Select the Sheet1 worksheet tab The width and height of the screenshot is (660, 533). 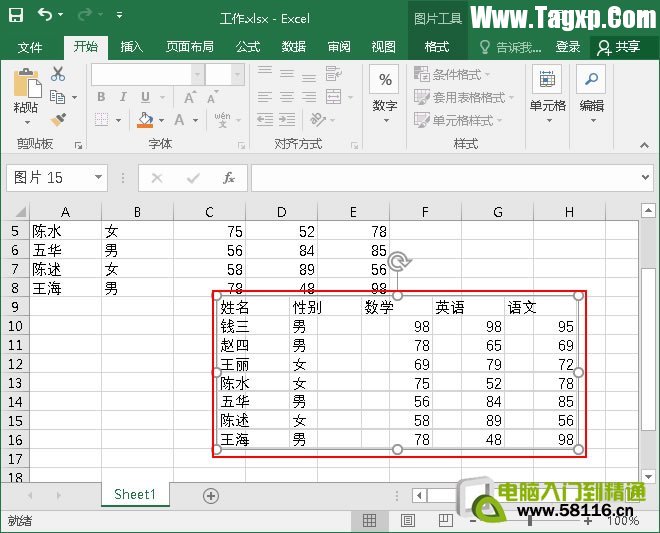pyautogui.click(x=135, y=494)
